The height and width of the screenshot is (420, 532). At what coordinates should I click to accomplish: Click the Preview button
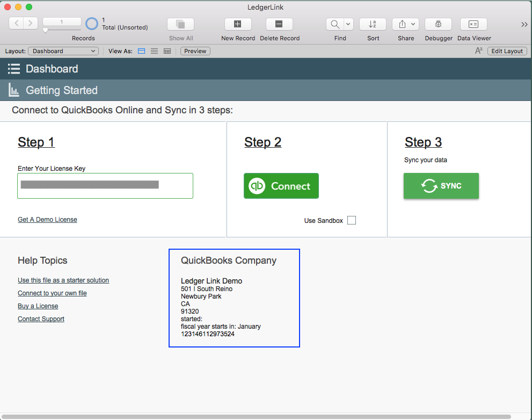coord(195,51)
